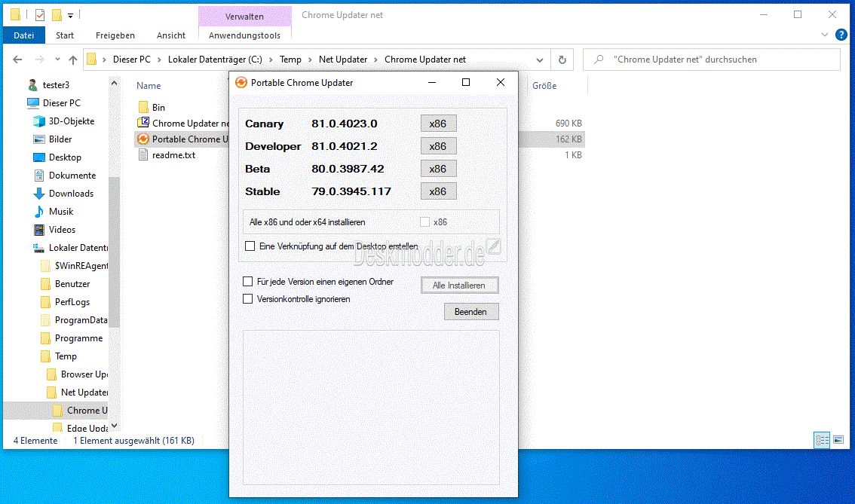Open Explorer help via the question mark
Screen dimensions: 855x504
(x=841, y=35)
